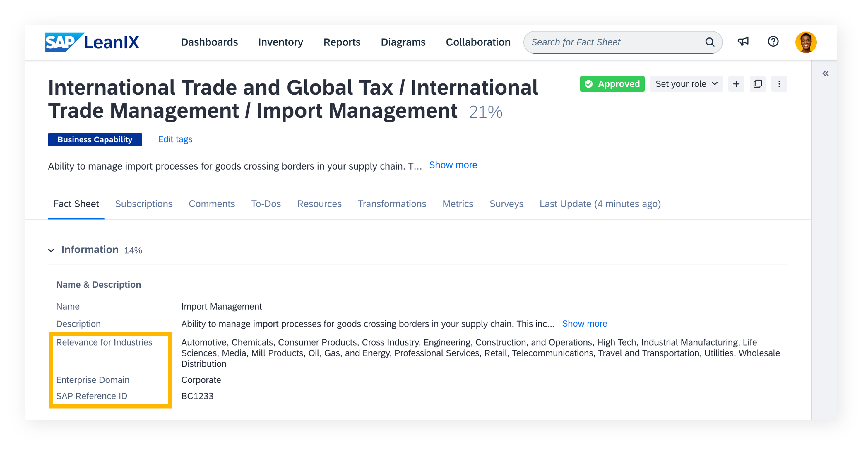Viewport: 868px width, 451px height.
Task: Open the Set your role dropdown
Action: 686,84
